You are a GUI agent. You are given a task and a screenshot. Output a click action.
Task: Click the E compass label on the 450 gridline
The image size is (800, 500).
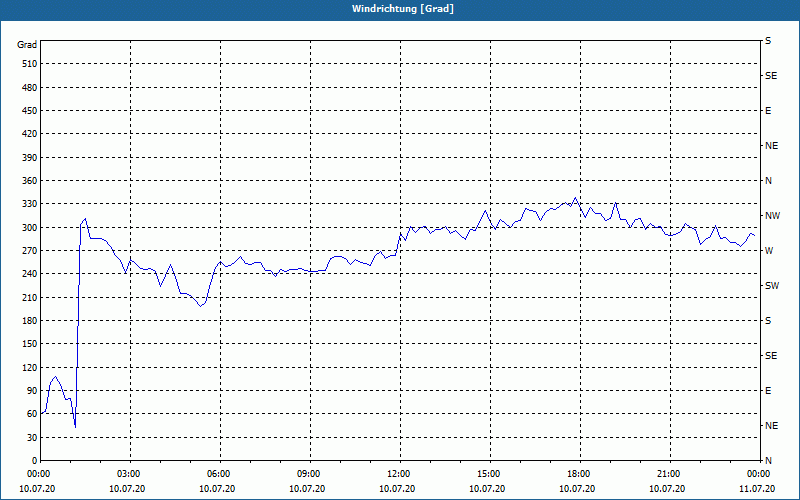[768, 111]
